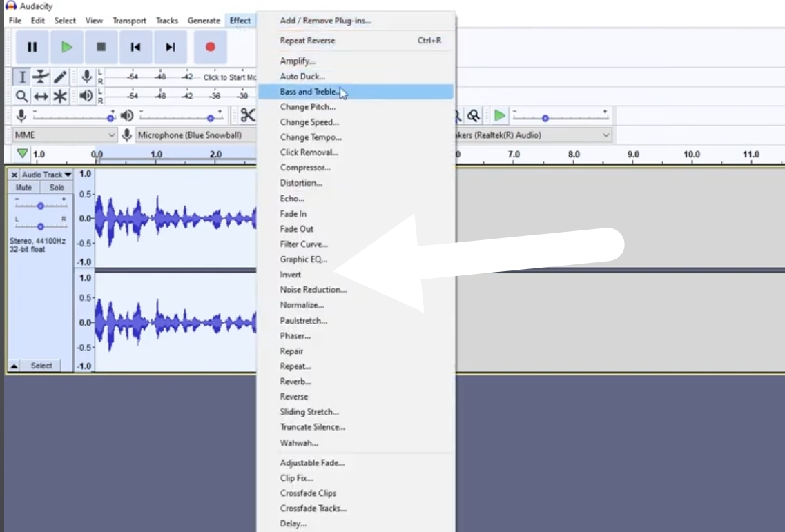
Task: Open the Edit menu
Action: pos(37,21)
